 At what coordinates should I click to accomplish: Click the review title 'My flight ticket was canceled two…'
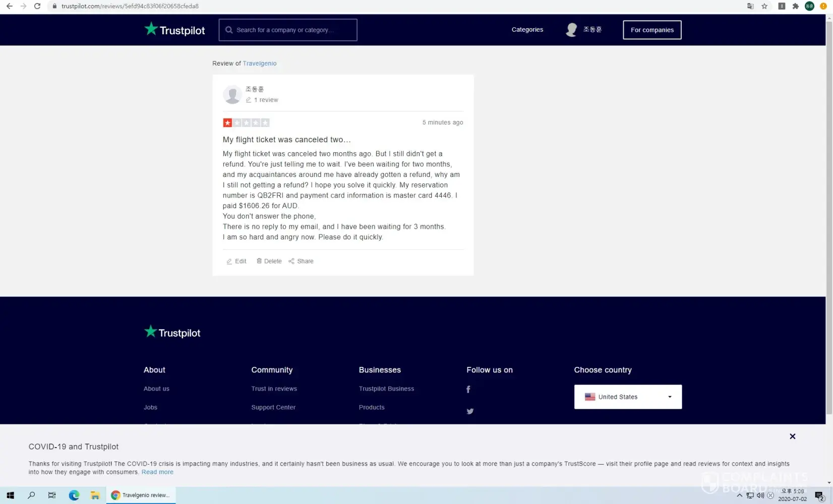coord(286,140)
